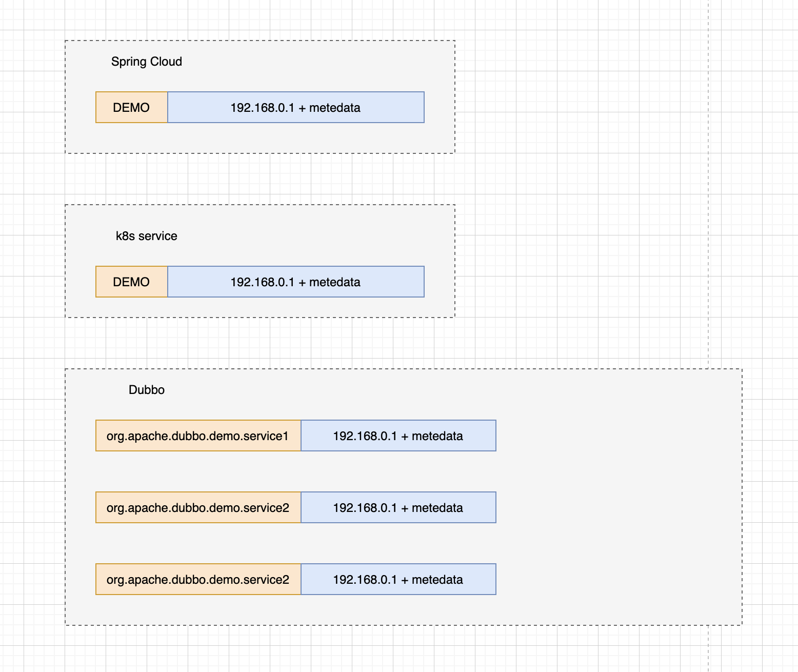The height and width of the screenshot is (672, 798).
Task: Select the IP metadata box in Dubbo's middle row
Action: coord(398,508)
